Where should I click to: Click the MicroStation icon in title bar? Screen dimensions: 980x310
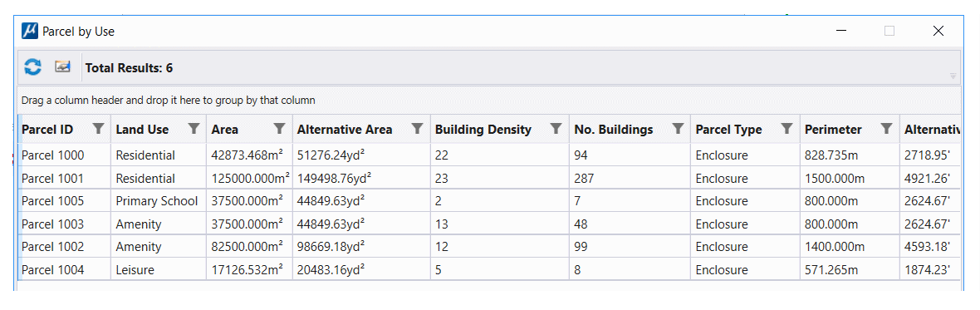coord(30,31)
